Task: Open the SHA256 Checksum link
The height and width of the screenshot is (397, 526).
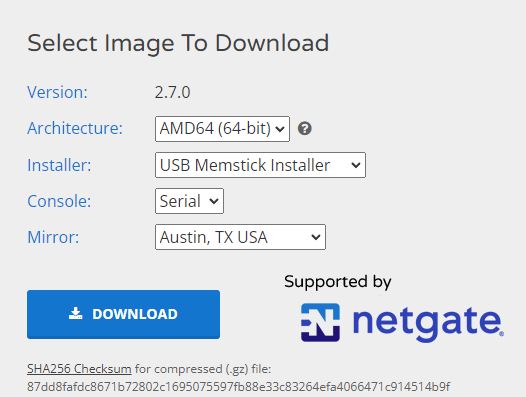Action: (x=79, y=369)
